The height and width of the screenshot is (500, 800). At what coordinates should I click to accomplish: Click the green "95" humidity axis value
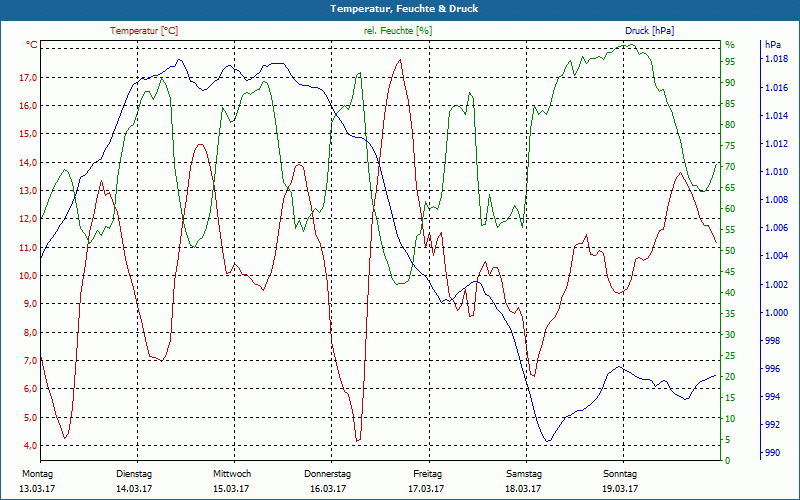point(730,61)
